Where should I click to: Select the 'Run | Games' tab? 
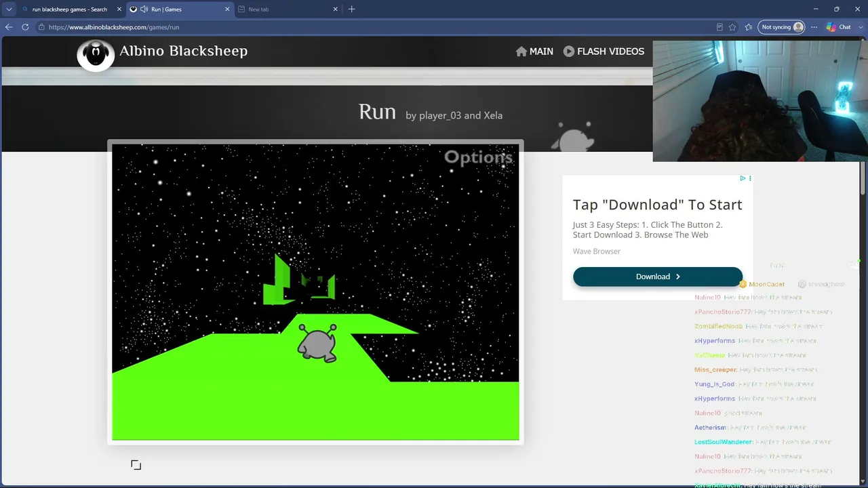(180, 9)
